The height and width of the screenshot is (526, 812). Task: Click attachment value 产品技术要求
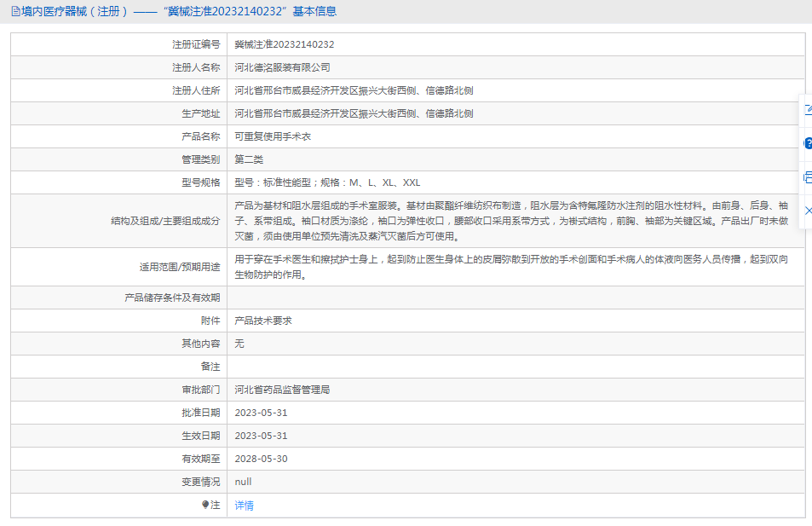coord(263,321)
